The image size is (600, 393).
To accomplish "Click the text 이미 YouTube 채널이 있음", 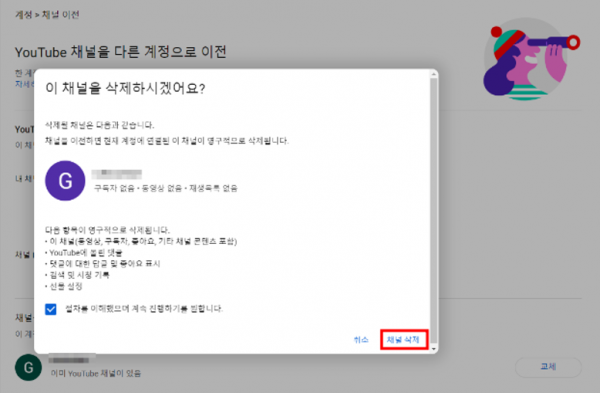I will tap(96, 373).
